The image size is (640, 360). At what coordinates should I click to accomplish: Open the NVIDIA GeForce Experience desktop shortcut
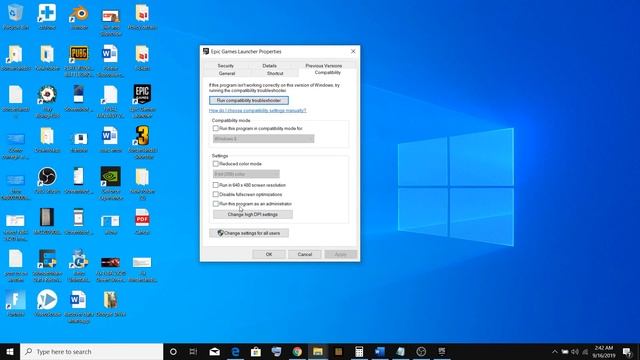[x=111, y=183]
